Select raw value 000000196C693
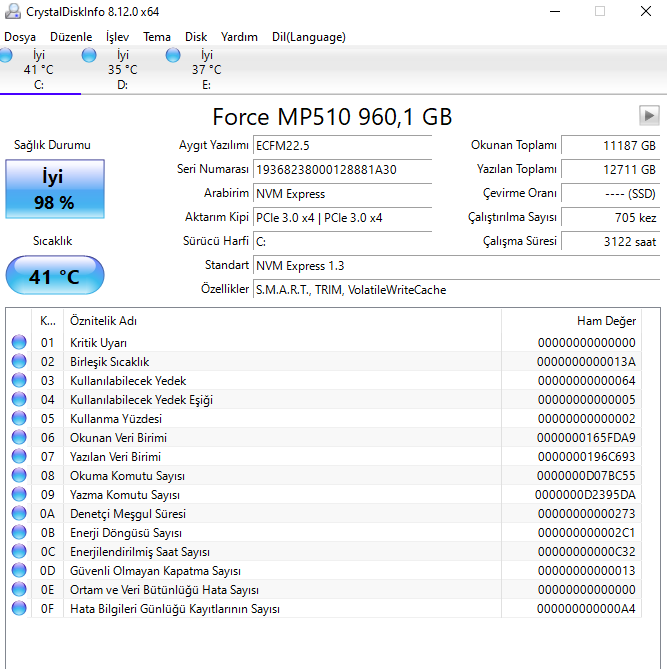The image size is (667, 669). pyautogui.click(x=586, y=457)
